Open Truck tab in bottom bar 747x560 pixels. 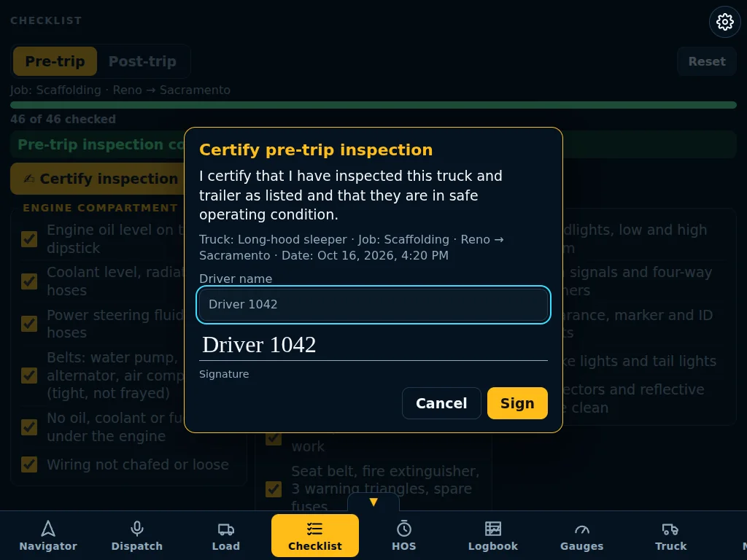coord(671,535)
